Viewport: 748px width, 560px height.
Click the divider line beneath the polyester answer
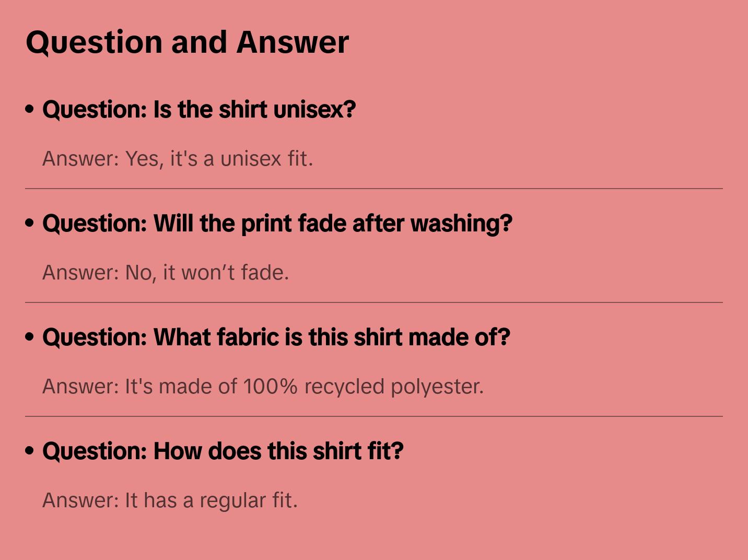(x=374, y=416)
